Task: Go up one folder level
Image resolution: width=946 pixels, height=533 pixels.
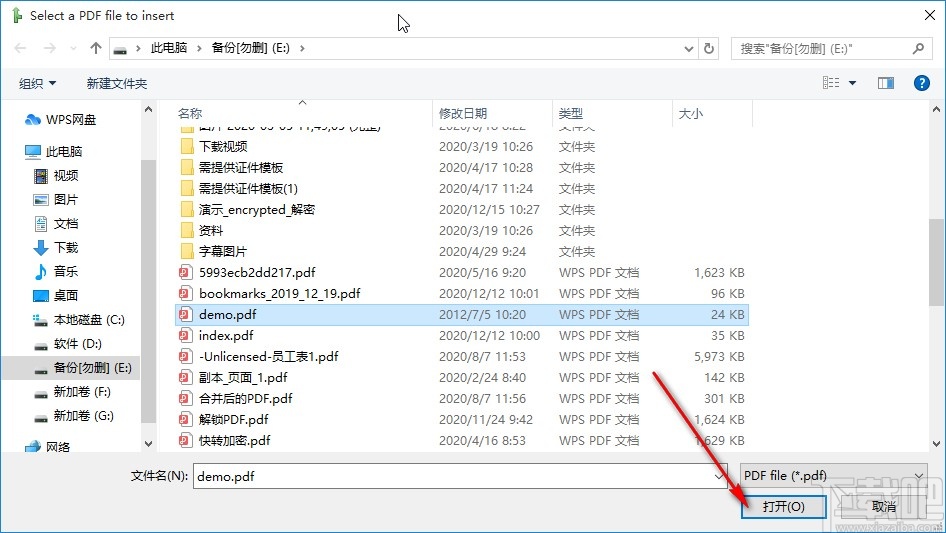Action: pyautogui.click(x=95, y=48)
